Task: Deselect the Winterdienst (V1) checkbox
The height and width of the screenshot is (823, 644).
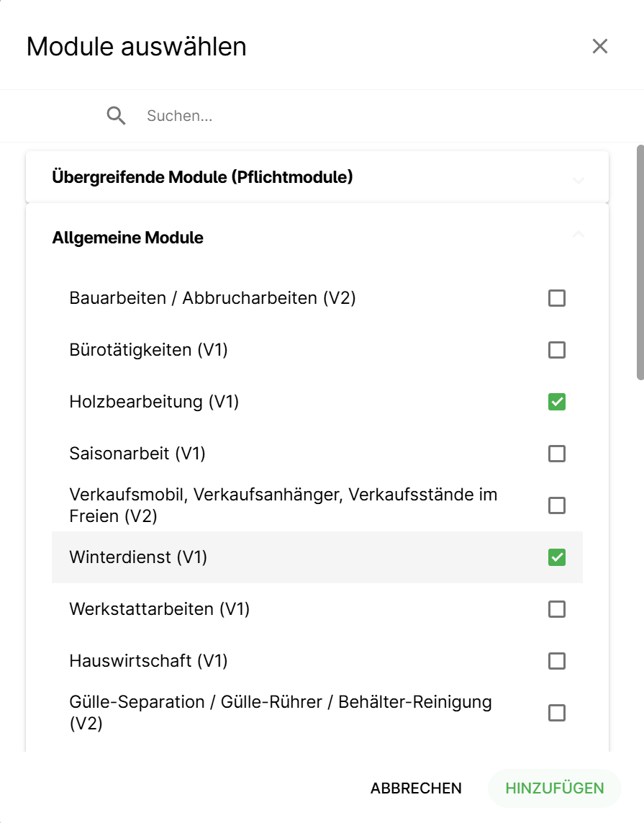Action: (x=557, y=557)
